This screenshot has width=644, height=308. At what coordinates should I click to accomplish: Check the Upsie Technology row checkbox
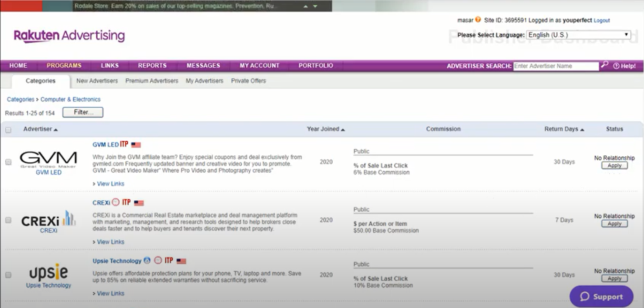[x=8, y=275]
